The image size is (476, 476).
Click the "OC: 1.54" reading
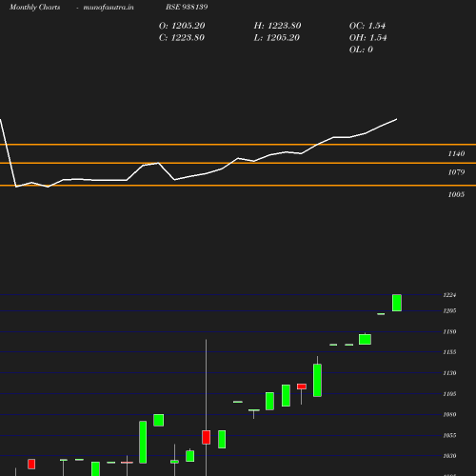367,26
